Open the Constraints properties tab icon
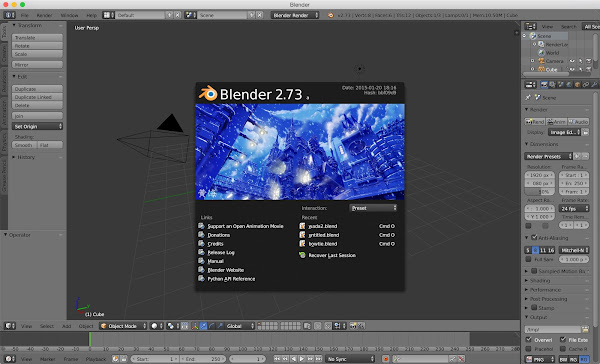Screen dimensions: 600x364 (586, 85)
